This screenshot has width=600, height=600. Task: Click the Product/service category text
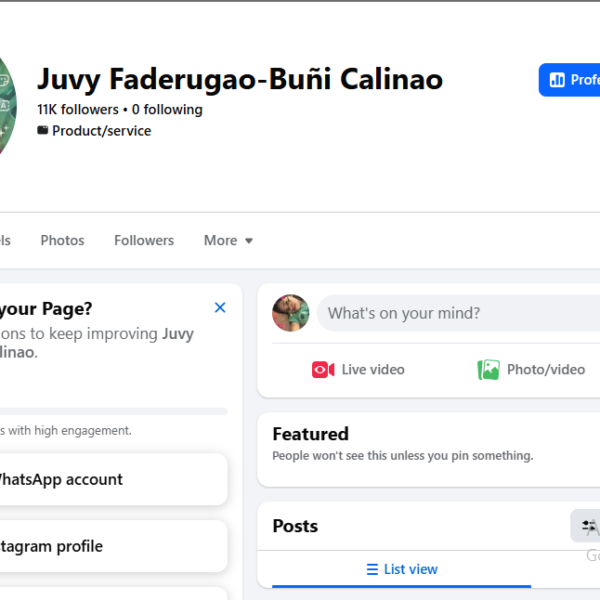[x=101, y=131]
